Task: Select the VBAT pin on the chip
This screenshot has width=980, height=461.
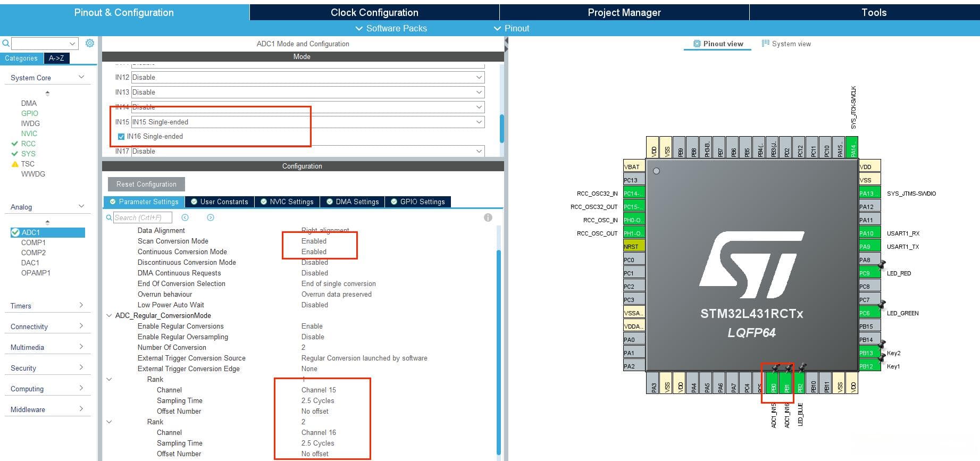Action: 634,166
